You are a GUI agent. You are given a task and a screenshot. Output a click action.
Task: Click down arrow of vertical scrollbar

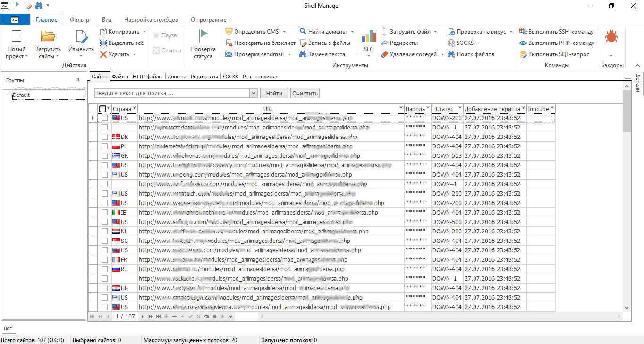tap(627, 308)
